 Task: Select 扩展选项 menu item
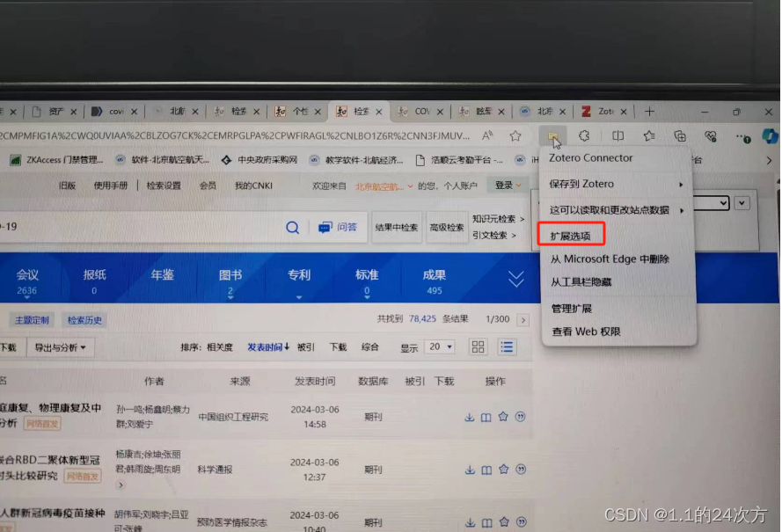(x=571, y=236)
